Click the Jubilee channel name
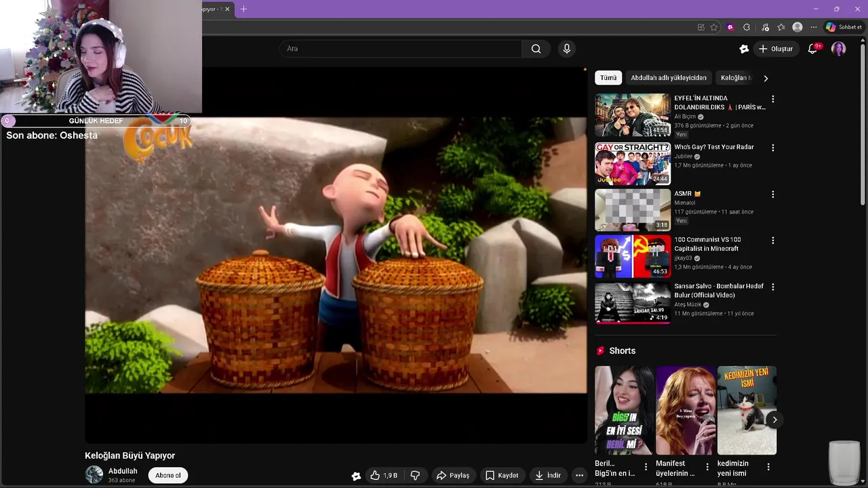This screenshot has height=488, width=868. click(x=682, y=157)
